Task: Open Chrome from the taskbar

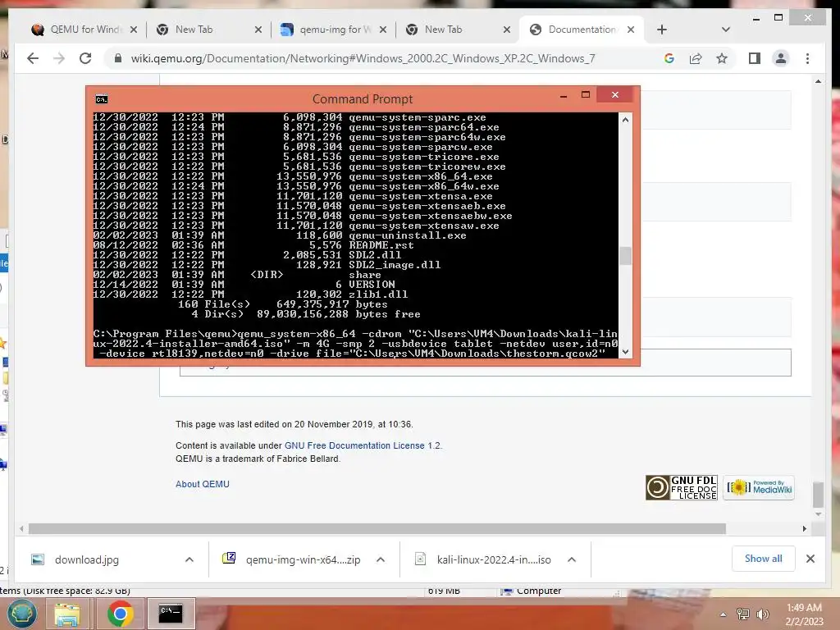Action: (x=120, y=614)
